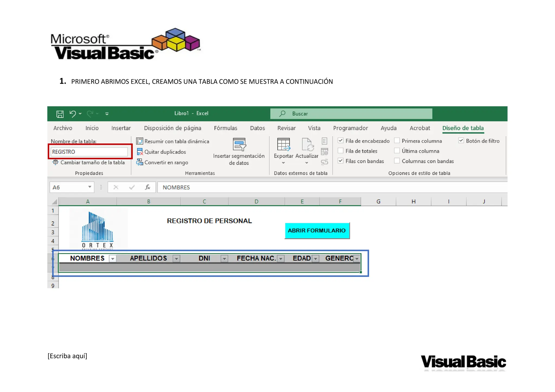
Task: Click the insert function fx icon
Action: pos(147,187)
